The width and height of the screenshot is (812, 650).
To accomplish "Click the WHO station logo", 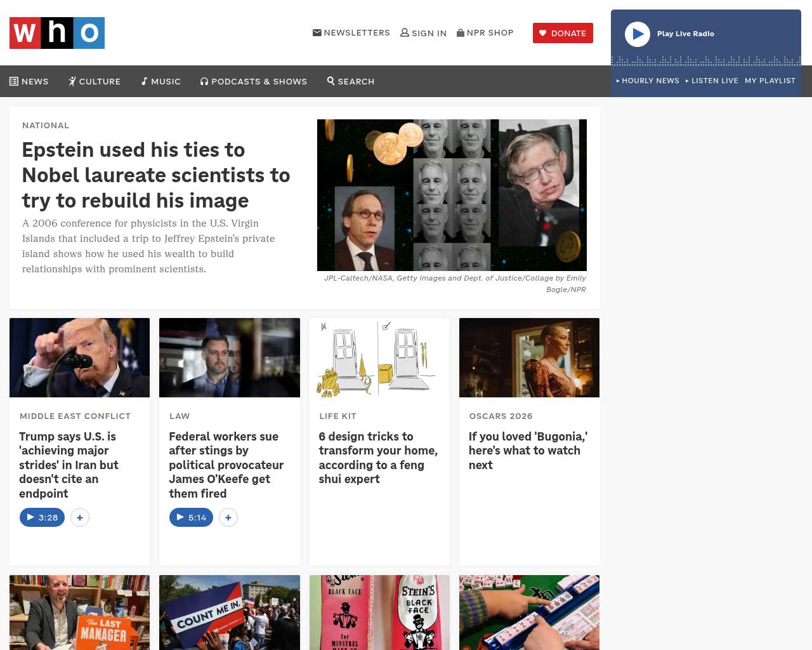I will [x=57, y=33].
